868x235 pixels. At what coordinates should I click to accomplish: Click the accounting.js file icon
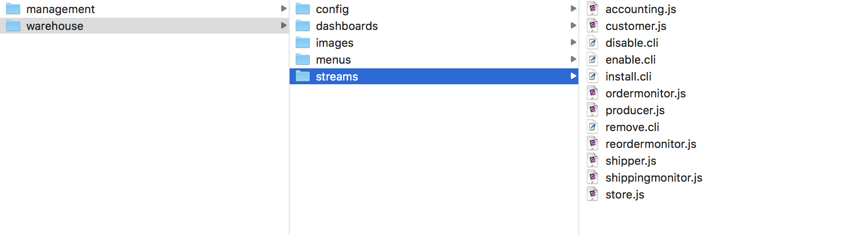593,9
